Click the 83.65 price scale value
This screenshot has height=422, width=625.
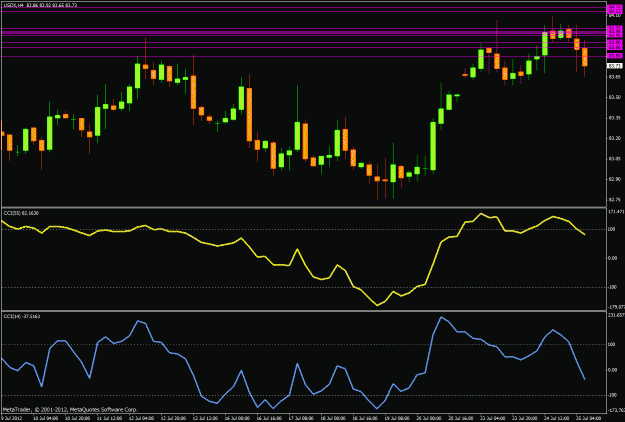(x=614, y=77)
